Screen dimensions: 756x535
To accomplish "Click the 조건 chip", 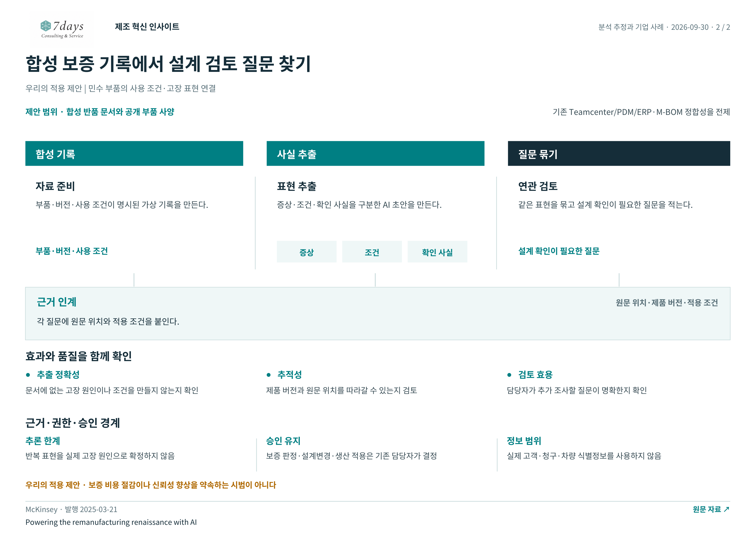I will point(372,252).
